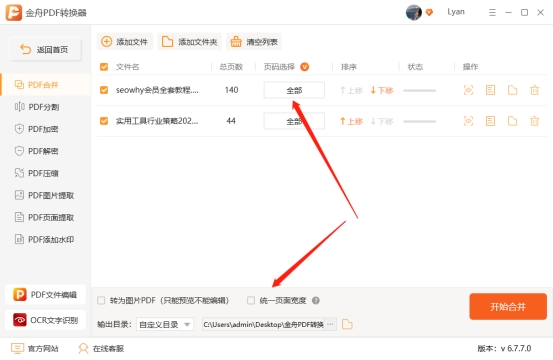Viewport: 553px width, 360px height.
Task: Select PDF合并 in the sidebar
Action: pos(45,85)
